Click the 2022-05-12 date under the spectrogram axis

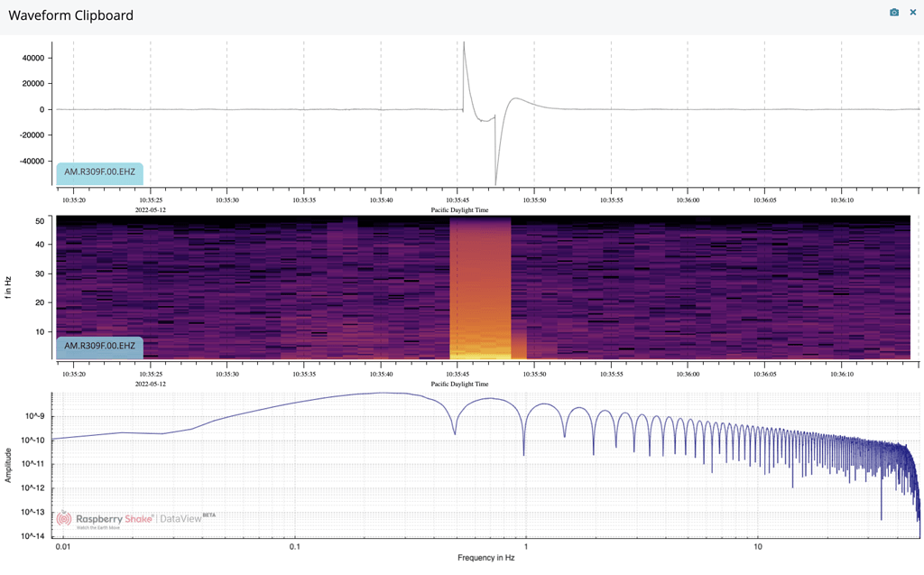[x=151, y=384]
